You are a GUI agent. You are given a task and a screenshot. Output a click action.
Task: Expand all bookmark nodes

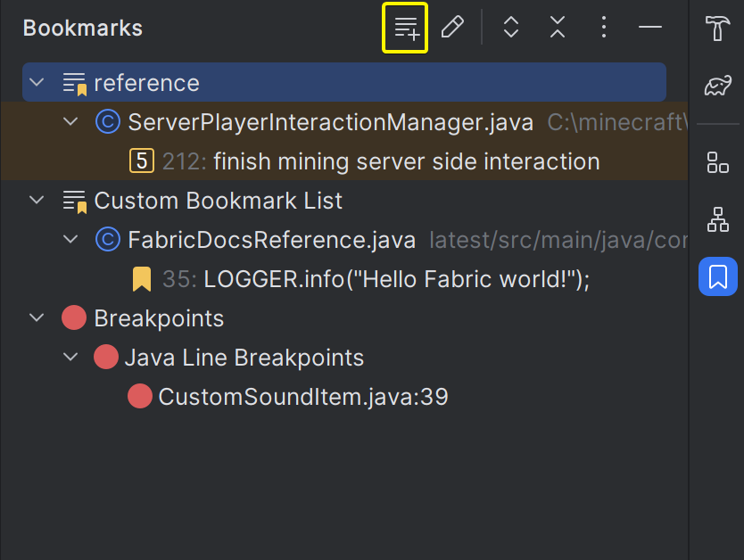tap(510, 28)
